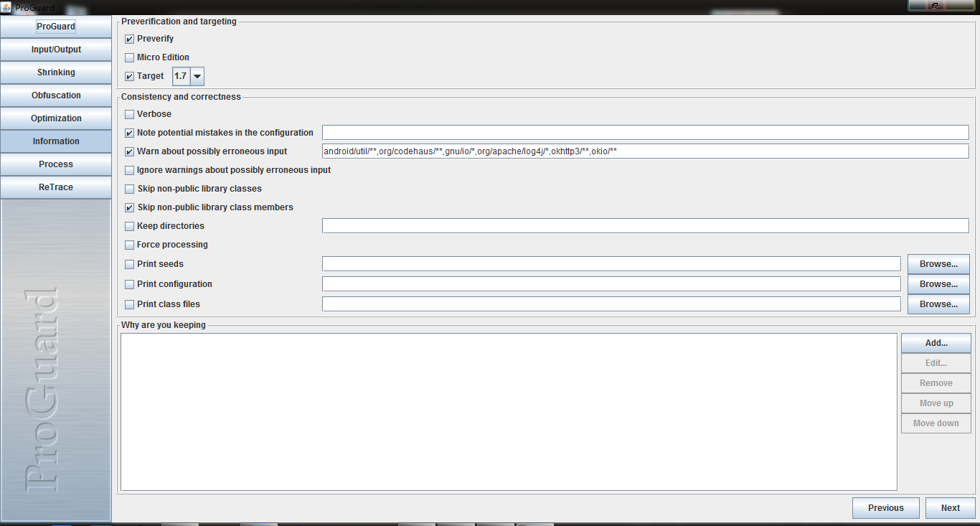The width and height of the screenshot is (980, 526).
Task: Enable the Micro Edition option
Action: click(x=129, y=57)
